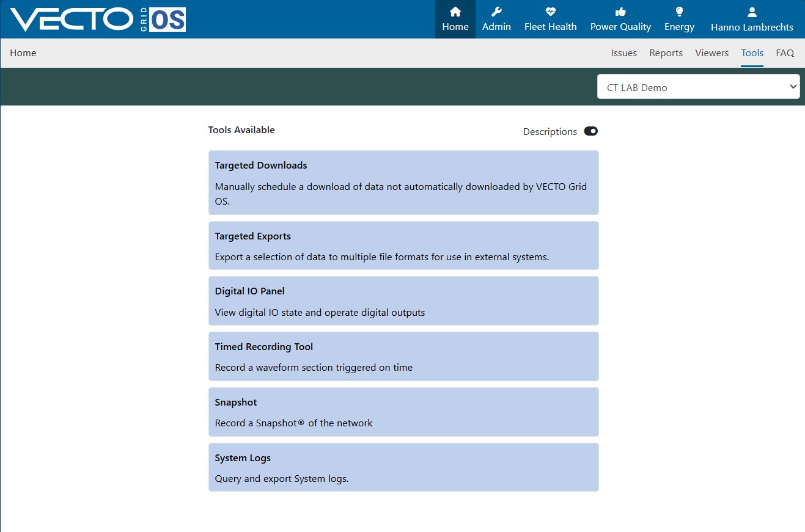Switch to the Reports tab
Viewport: 805px width, 532px height.
tap(666, 53)
